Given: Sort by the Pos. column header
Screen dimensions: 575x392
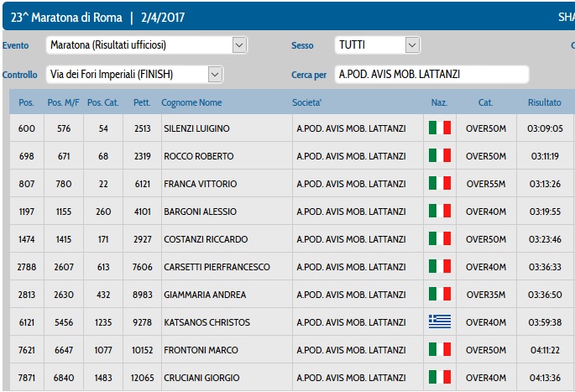Looking at the screenshot, I should (26, 102).
